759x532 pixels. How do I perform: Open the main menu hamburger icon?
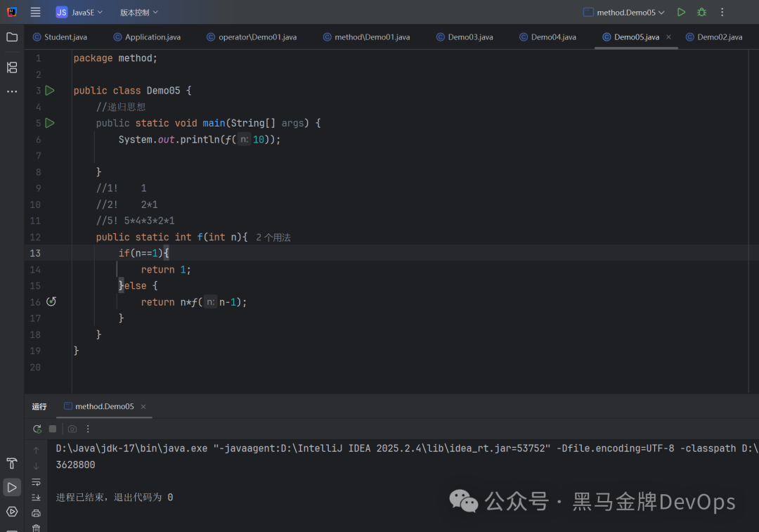coord(35,12)
